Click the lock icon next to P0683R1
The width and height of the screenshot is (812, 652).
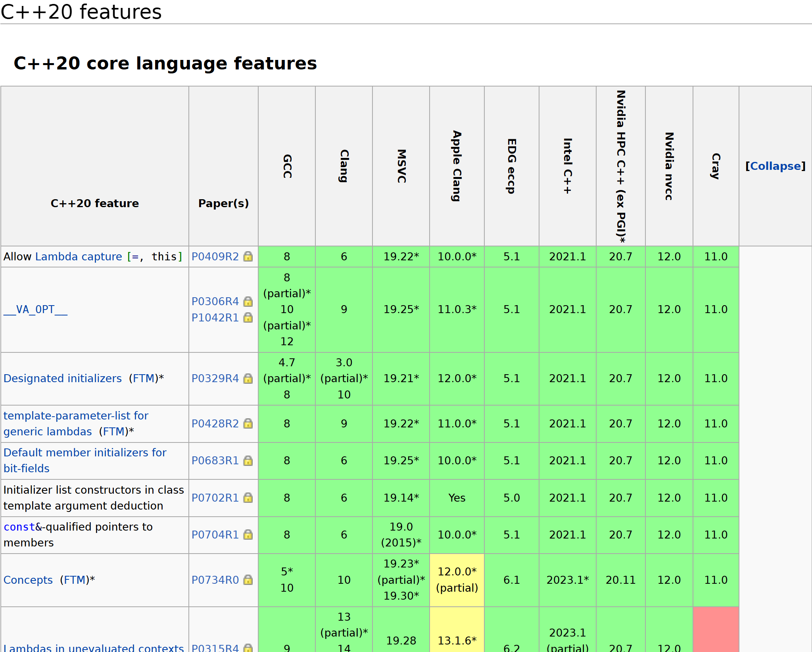248,461
